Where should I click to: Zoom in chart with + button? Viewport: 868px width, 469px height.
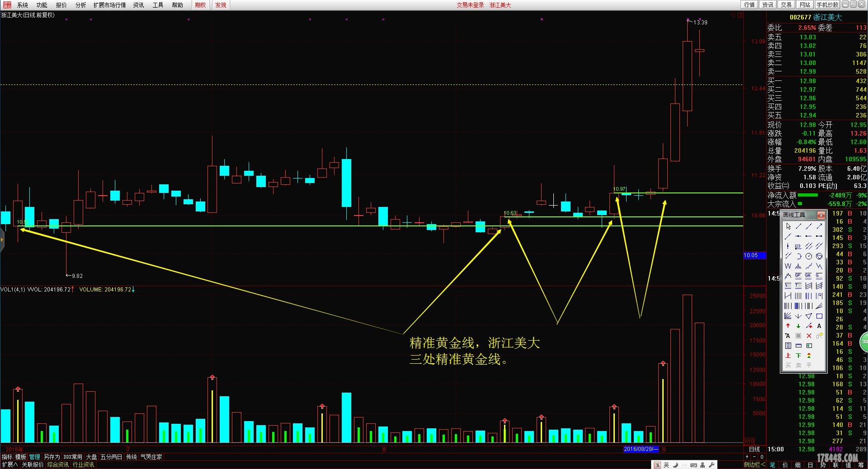coord(747,457)
